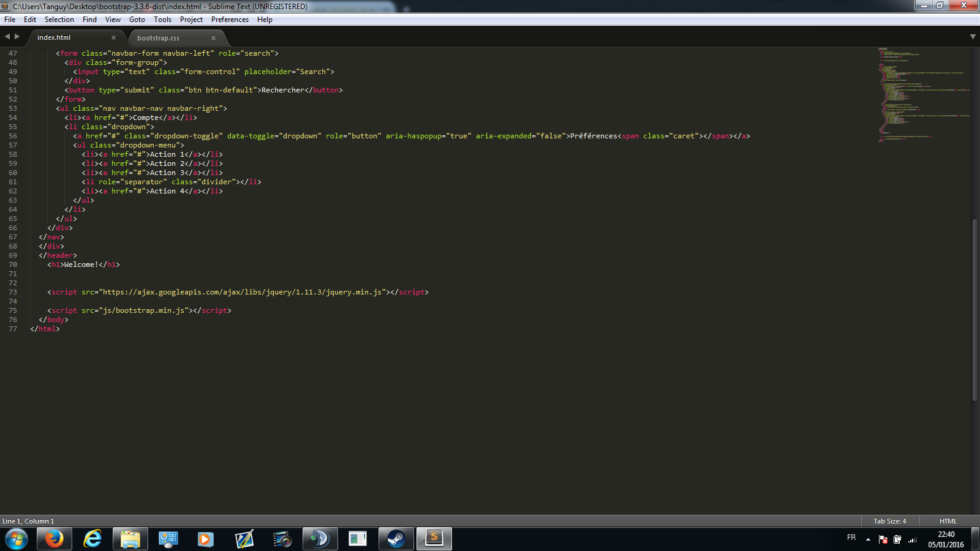980x551 pixels.
Task: Open the Help menu
Action: click(265, 20)
